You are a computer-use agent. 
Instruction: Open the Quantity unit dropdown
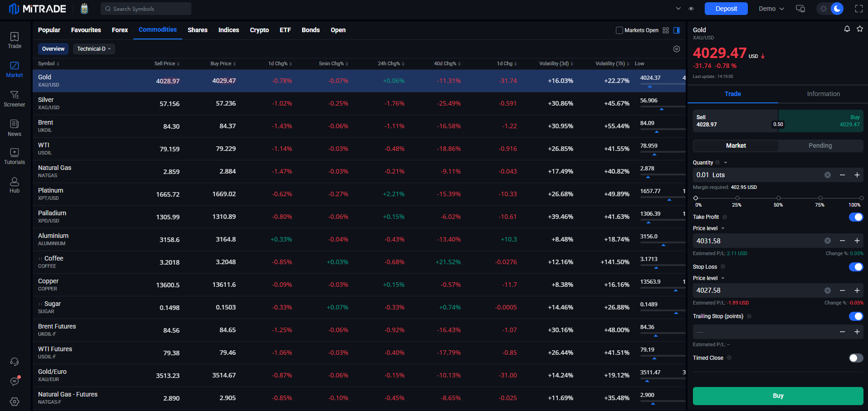tap(726, 163)
